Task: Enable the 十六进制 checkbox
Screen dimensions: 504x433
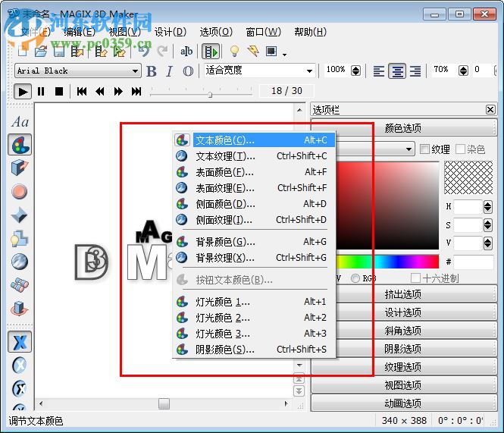Action: (x=415, y=278)
